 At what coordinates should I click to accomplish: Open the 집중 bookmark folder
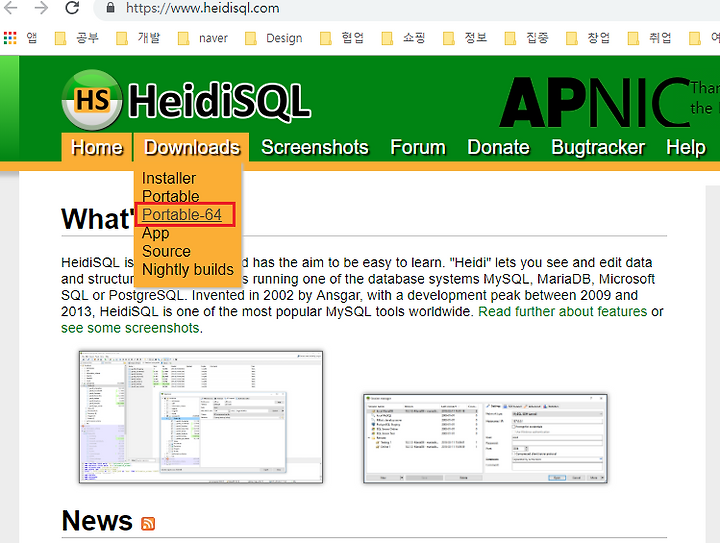tap(527, 38)
